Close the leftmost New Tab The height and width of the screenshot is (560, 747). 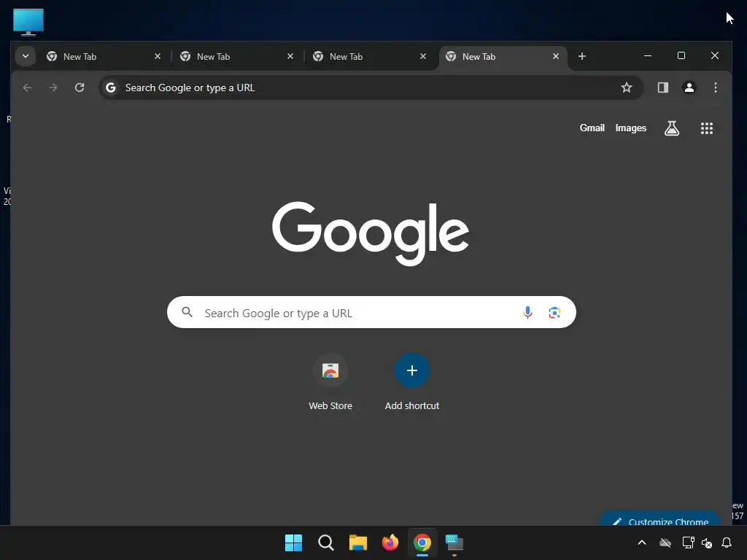tap(158, 56)
